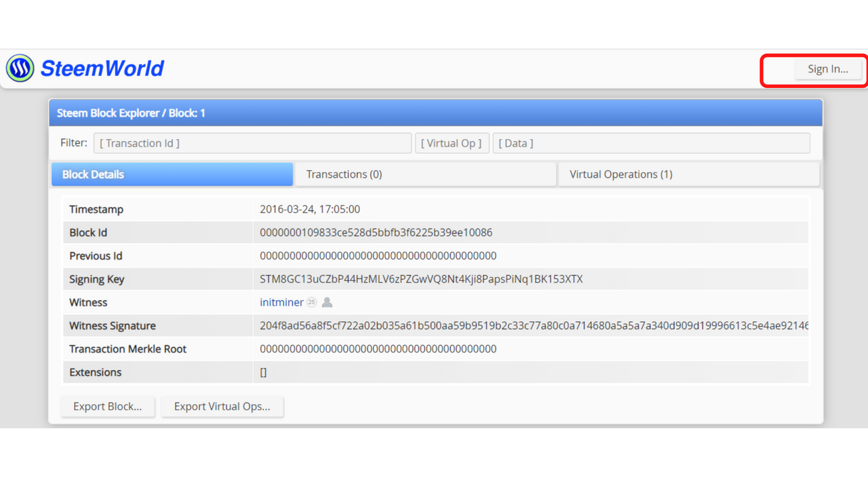Click the Extensions row label
The height and width of the screenshot is (488, 868).
96,372
